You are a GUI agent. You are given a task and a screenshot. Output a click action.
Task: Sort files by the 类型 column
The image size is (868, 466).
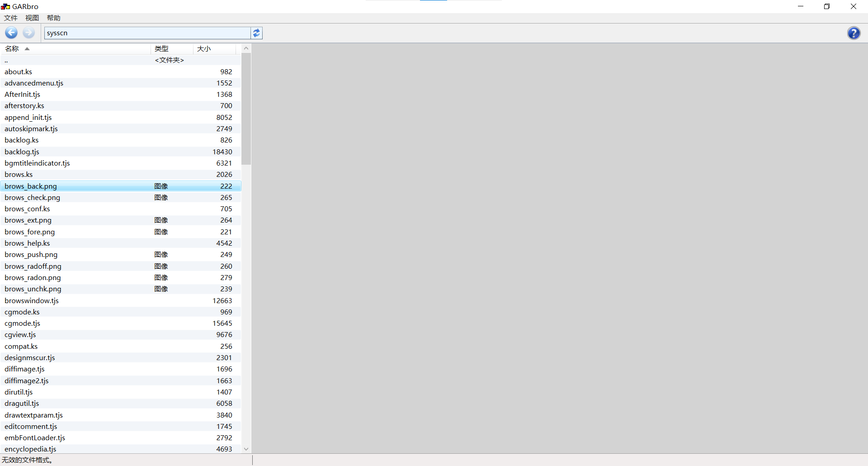(162, 48)
